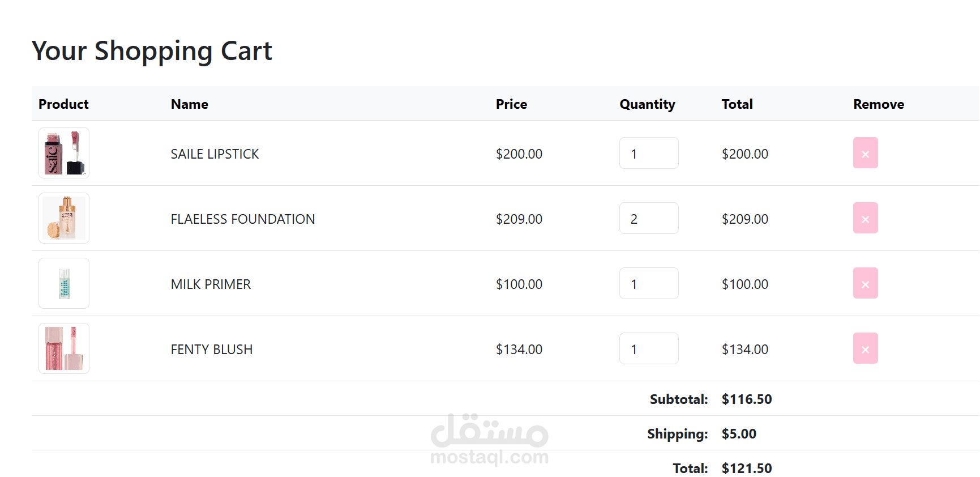Select the Milk Primer quantity input
Screen dimensions: 980x477
tap(649, 283)
